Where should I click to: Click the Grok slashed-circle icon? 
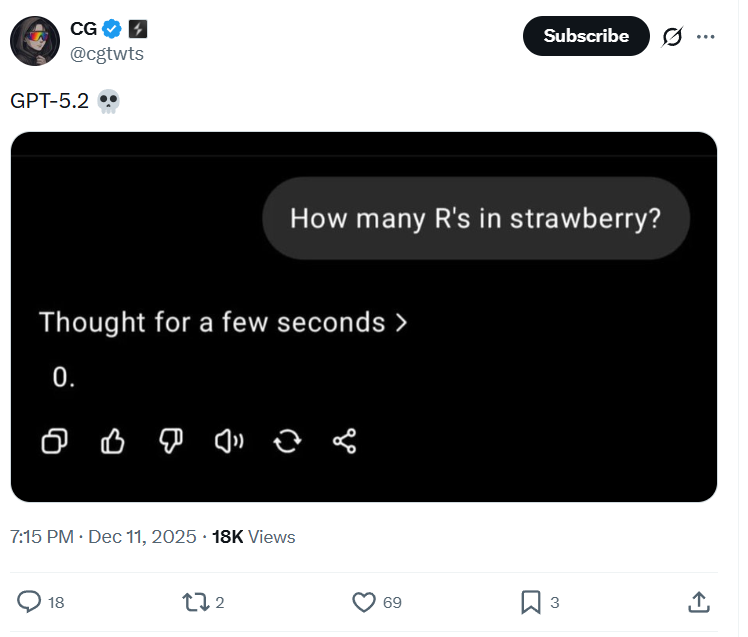pos(672,37)
